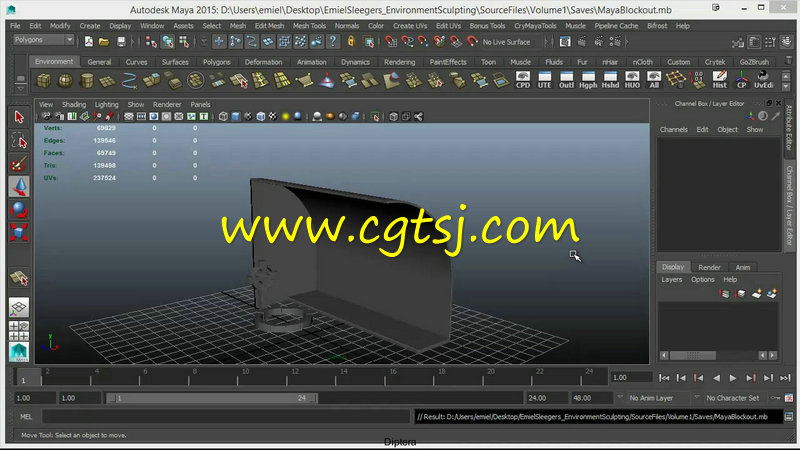Play the animation backwards
The height and width of the screenshot is (450, 800).
click(x=716, y=378)
